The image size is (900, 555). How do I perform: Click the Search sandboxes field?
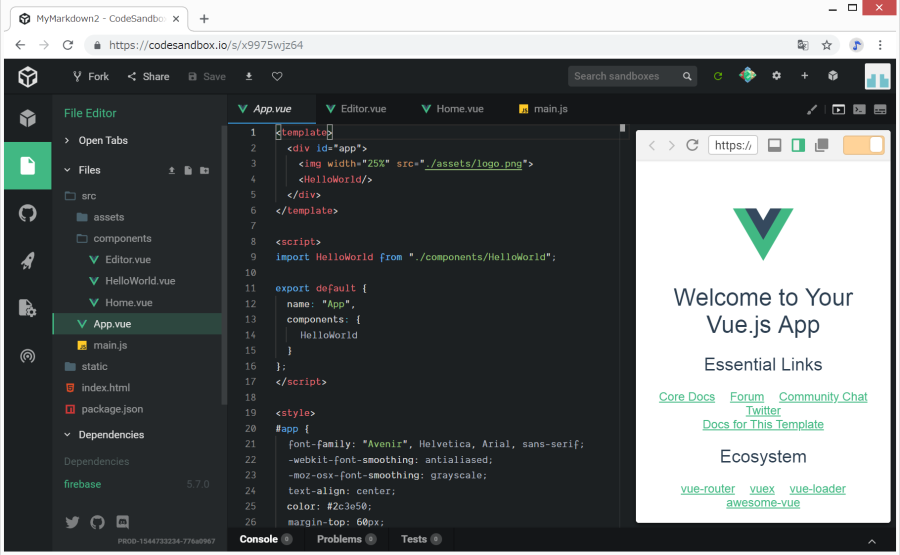[625, 76]
